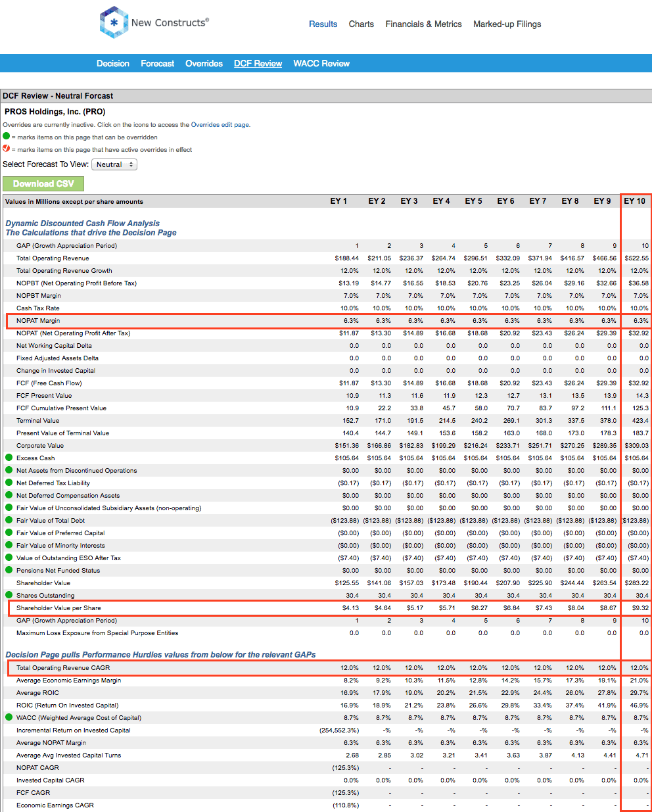Click the 46.9% ROIC value
The image size is (652, 812).
(640, 705)
